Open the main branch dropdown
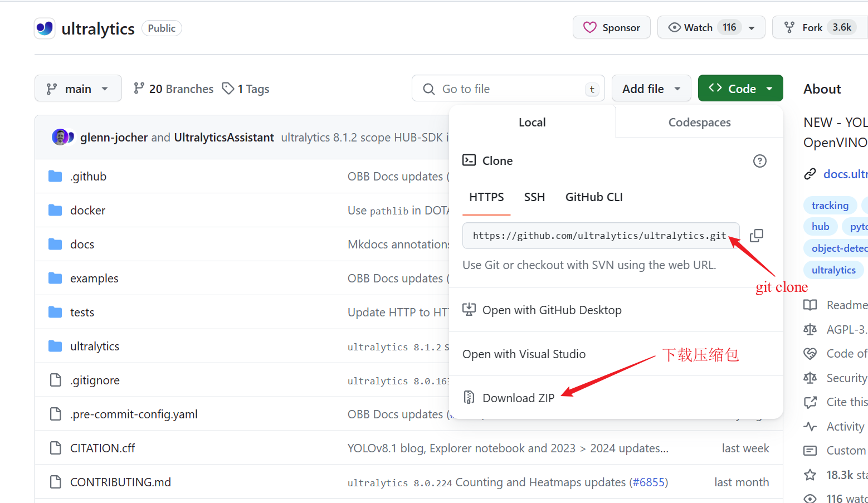This screenshot has height=503, width=868. 78,89
